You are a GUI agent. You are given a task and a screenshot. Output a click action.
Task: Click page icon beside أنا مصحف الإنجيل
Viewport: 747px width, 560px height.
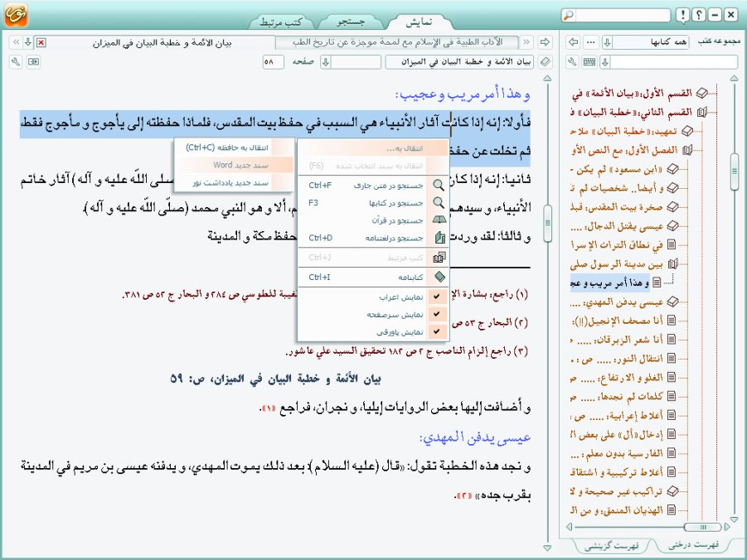[672, 321]
